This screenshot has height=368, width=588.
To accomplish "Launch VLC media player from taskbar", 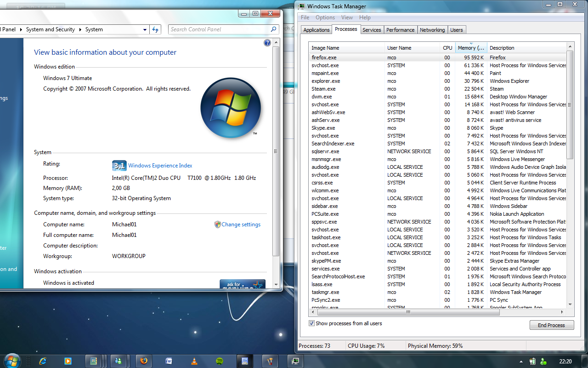I will click(x=194, y=361).
